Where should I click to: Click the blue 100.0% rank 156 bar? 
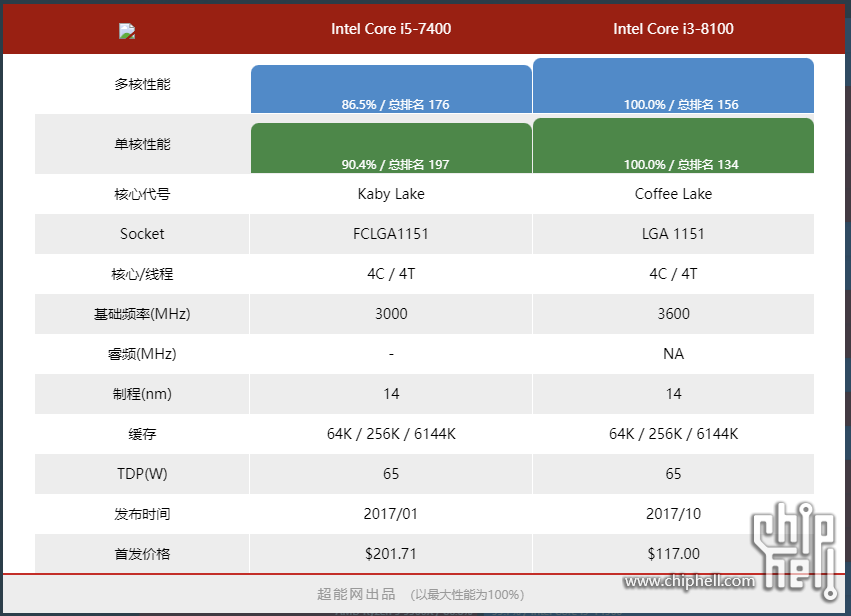[673, 86]
